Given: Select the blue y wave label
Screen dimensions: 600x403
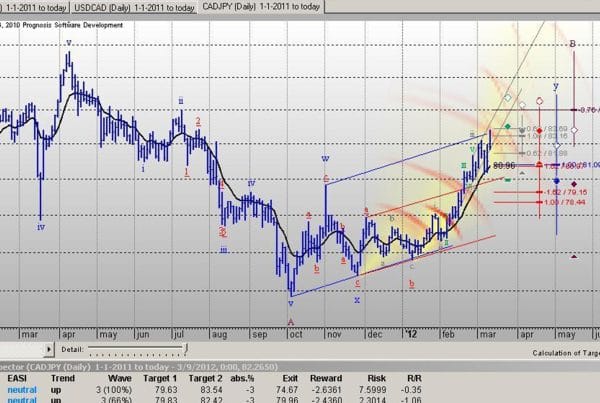Looking at the screenshot, I should coord(556,87).
